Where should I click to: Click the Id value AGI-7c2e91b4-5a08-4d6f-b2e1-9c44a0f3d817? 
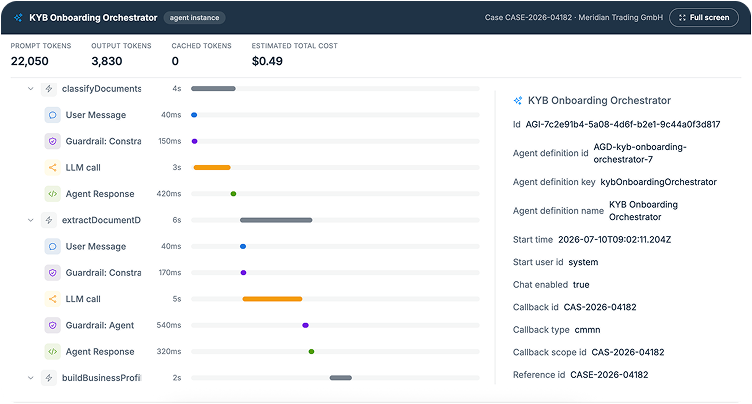623,124
